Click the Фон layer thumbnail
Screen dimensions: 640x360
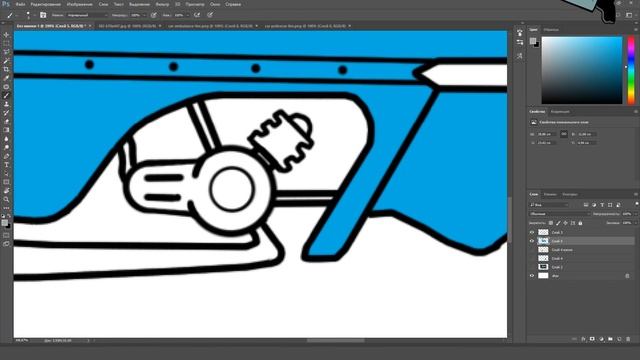click(543, 276)
